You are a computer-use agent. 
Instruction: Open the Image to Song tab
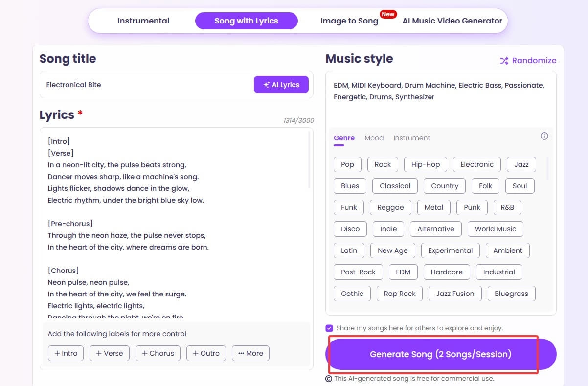[349, 21]
